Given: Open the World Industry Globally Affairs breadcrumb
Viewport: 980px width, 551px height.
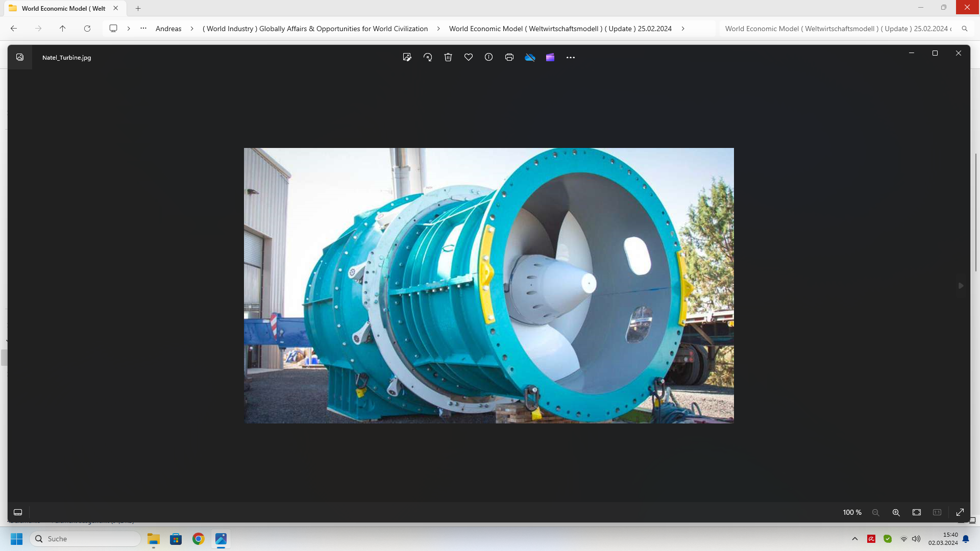Looking at the screenshot, I should coord(315,29).
